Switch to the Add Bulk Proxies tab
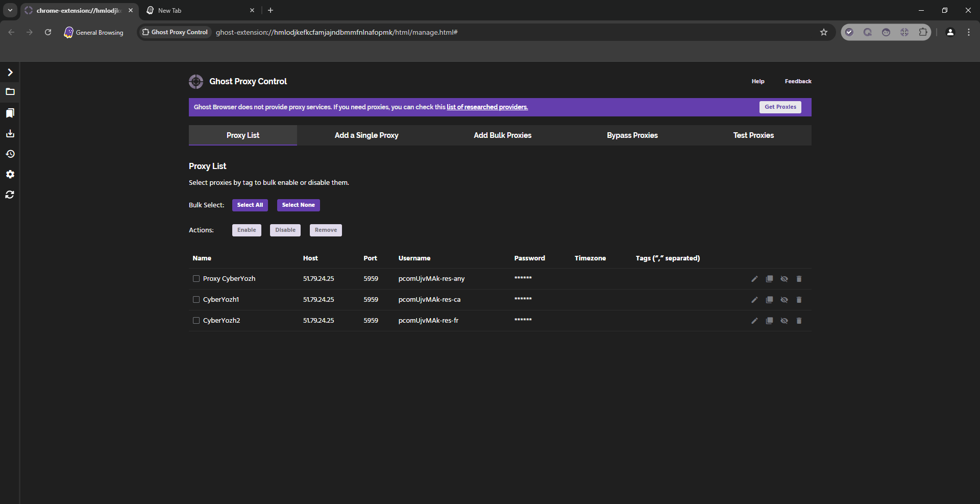Screen dimensions: 980x504 (502, 135)
